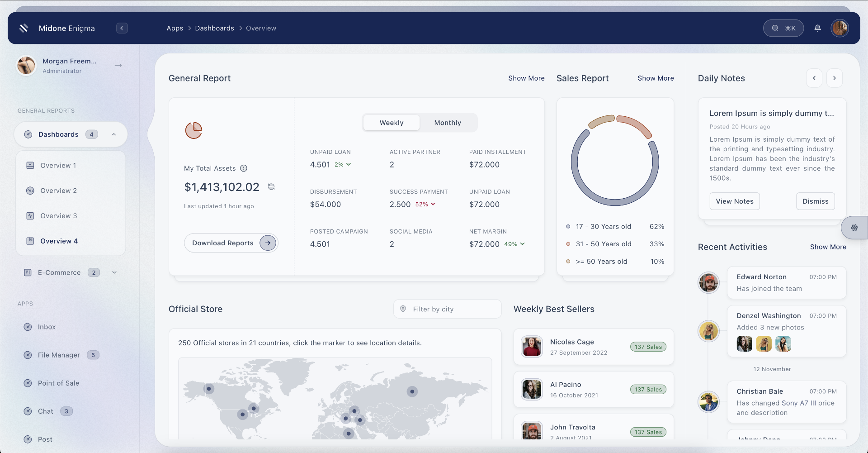The width and height of the screenshot is (868, 453).
Task: Select the Chat icon in sidebar
Action: pos(28,411)
